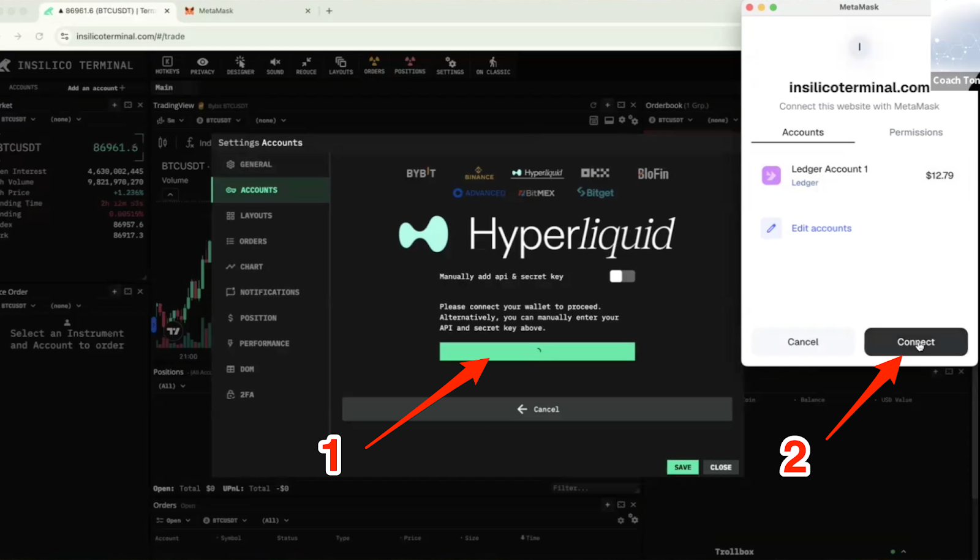980x560 pixels.
Task: Choose the BloFin exchange logo
Action: click(x=653, y=174)
